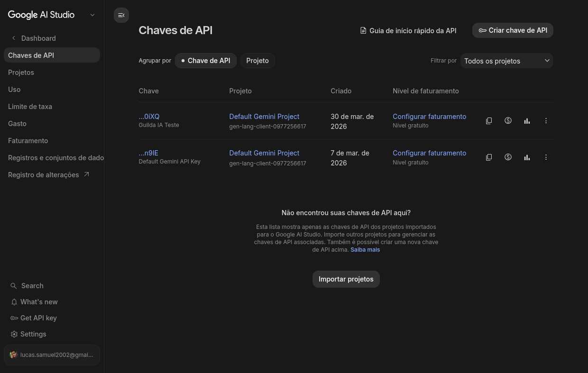588x373 pixels.
Task: Click the Criado column header
Action: (341, 91)
